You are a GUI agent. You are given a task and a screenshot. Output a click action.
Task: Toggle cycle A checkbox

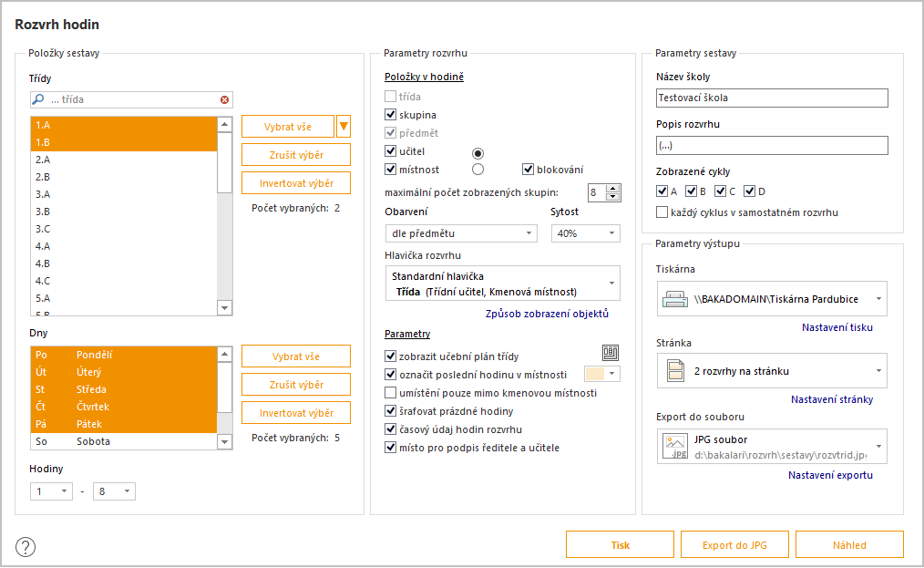pyautogui.click(x=662, y=191)
